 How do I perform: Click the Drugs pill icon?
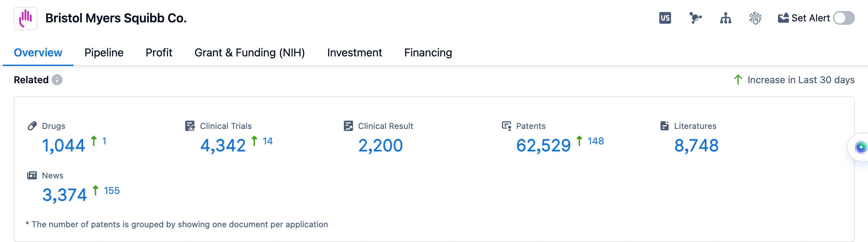pyautogui.click(x=32, y=126)
